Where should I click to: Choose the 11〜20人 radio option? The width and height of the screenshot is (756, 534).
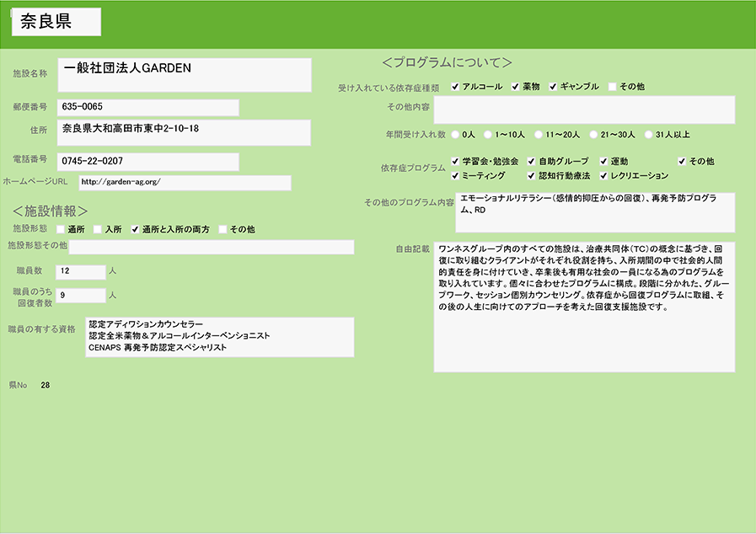(539, 134)
